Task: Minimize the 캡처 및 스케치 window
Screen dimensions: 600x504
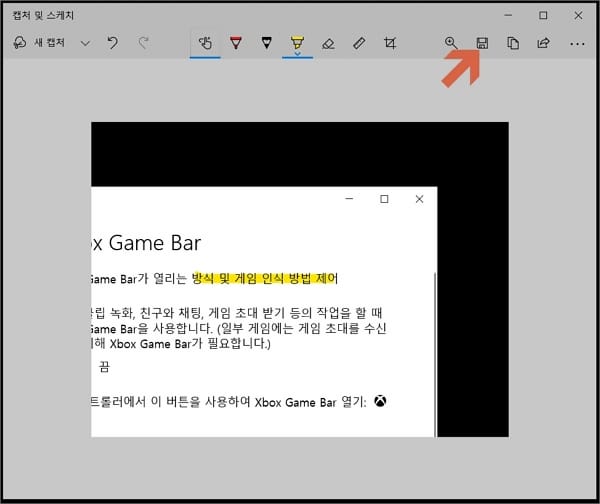Action: [x=508, y=15]
